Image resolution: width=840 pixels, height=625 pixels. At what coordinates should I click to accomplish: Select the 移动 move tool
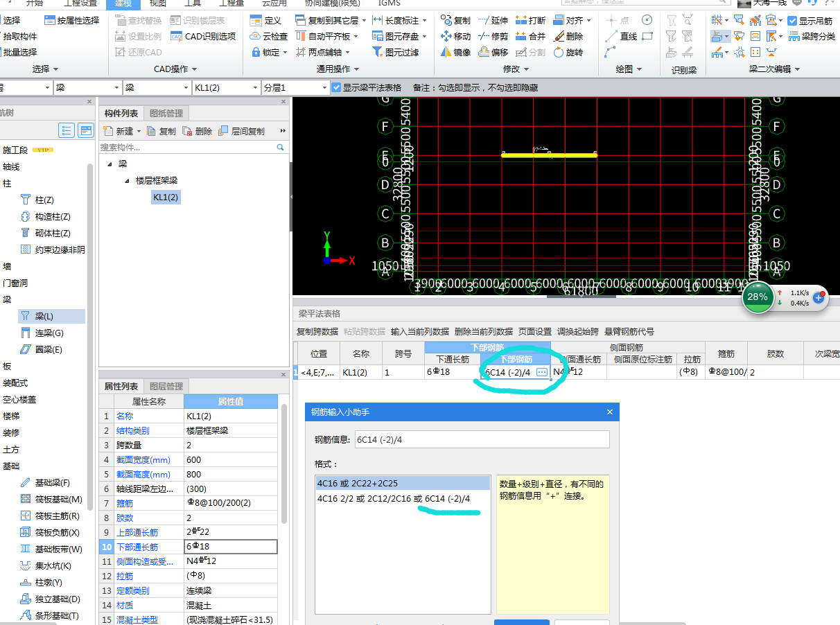(456, 36)
